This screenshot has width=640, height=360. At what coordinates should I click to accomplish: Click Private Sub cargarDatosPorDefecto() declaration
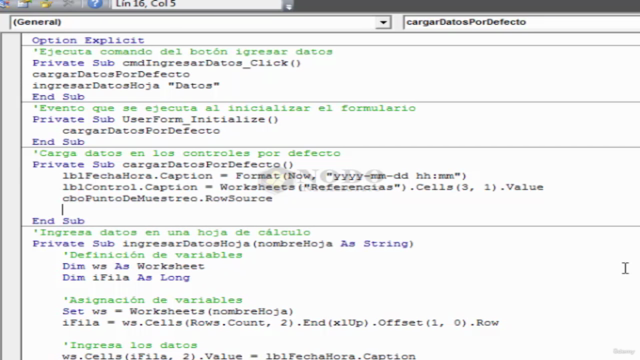[x=163, y=165]
